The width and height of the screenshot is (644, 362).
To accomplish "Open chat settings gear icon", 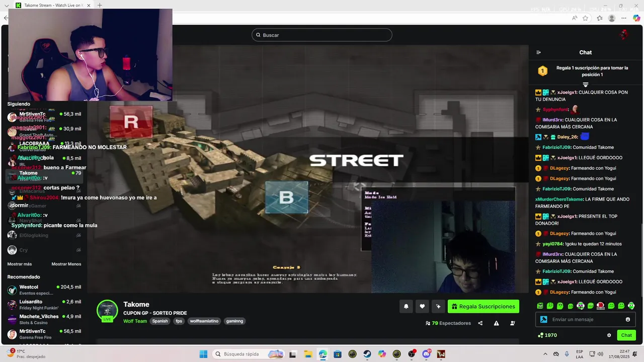I will [x=609, y=335].
